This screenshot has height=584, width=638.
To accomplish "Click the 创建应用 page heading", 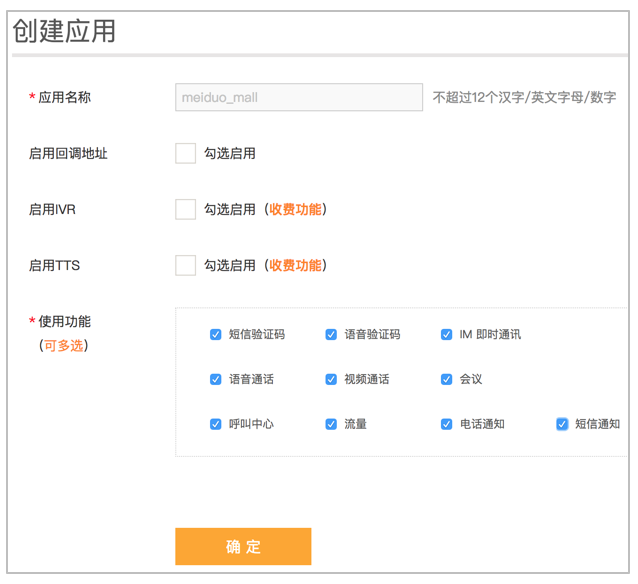I will click(x=64, y=31).
